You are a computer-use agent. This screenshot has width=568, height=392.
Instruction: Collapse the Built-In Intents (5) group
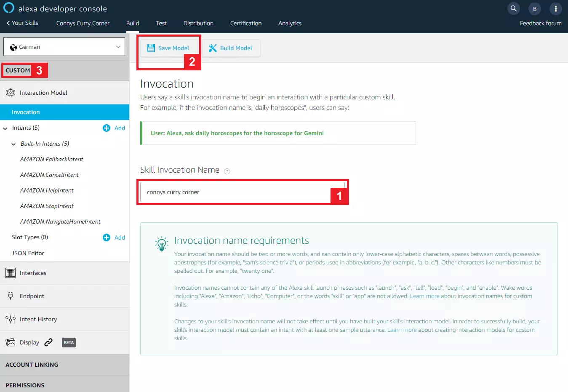[13, 144]
